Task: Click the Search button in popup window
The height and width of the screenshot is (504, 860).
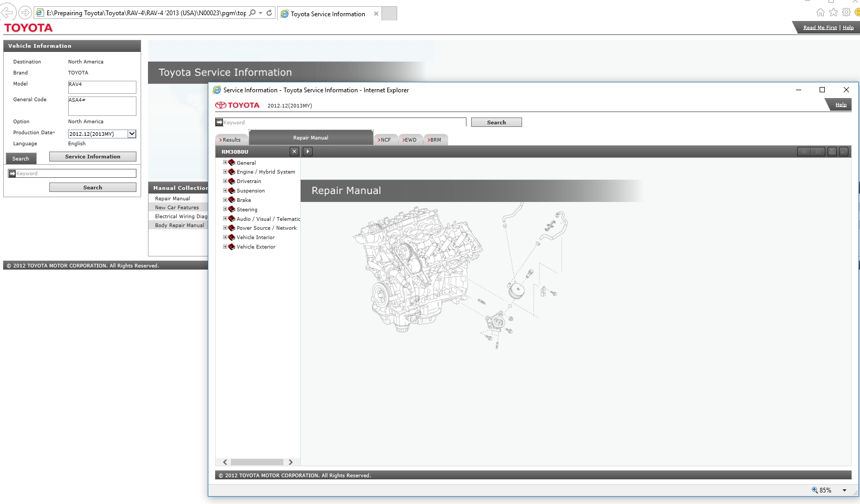Action: click(496, 122)
